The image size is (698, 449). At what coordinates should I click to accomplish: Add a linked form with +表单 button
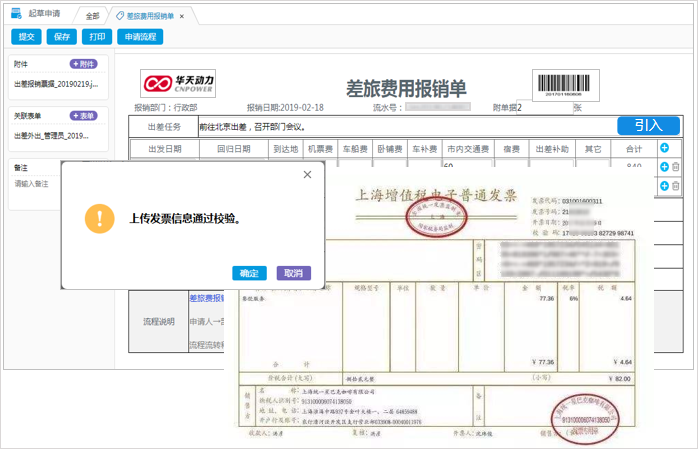coord(84,116)
